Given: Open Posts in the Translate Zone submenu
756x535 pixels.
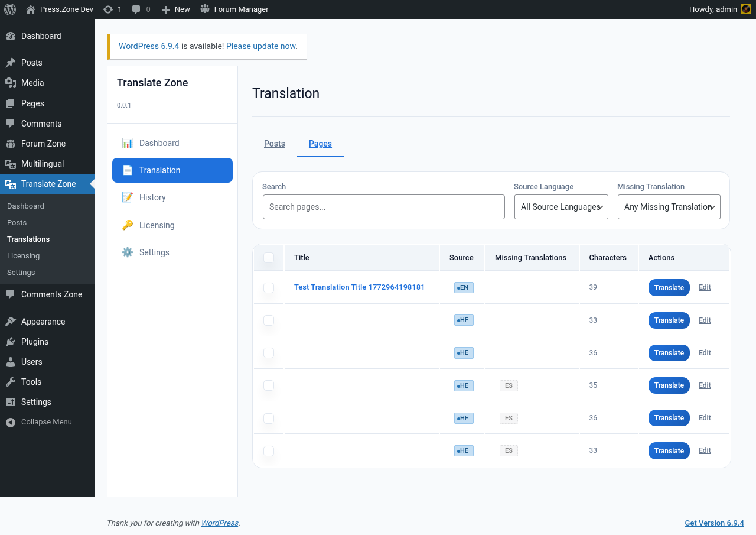Looking at the screenshot, I should (x=17, y=223).
